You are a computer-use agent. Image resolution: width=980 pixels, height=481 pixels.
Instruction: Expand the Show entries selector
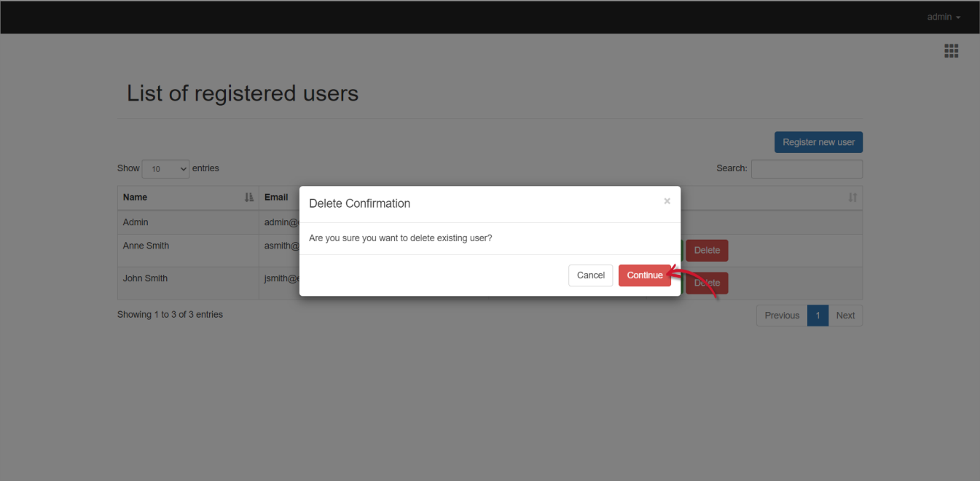tap(165, 168)
